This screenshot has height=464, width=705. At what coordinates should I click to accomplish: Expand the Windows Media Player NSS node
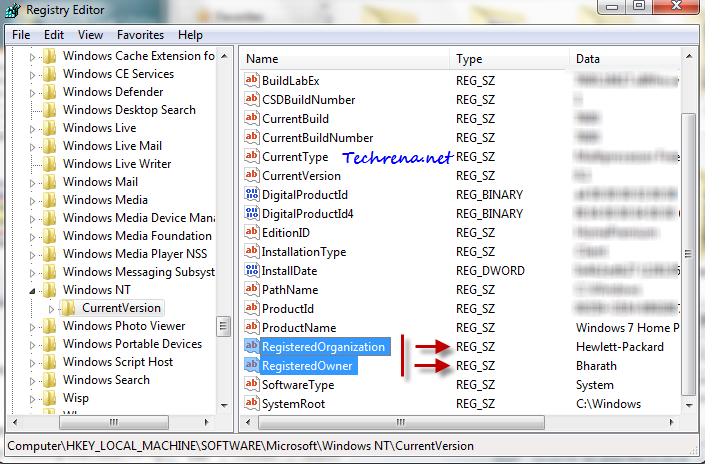[x=32, y=255]
